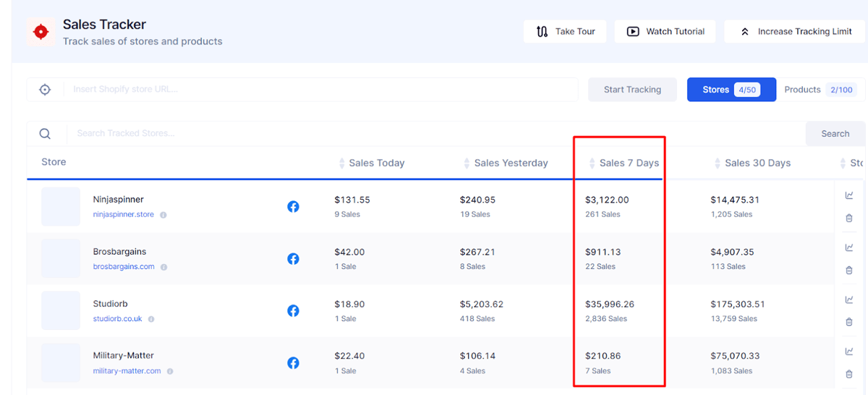This screenshot has height=395, width=868.
Task: Click Ninjaspinner store thumbnail
Action: [x=61, y=207]
